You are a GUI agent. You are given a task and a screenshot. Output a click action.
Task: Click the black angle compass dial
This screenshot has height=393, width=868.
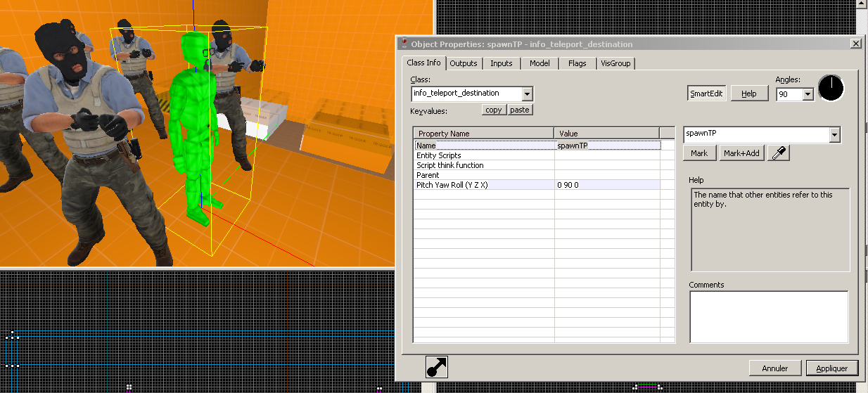[831, 88]
